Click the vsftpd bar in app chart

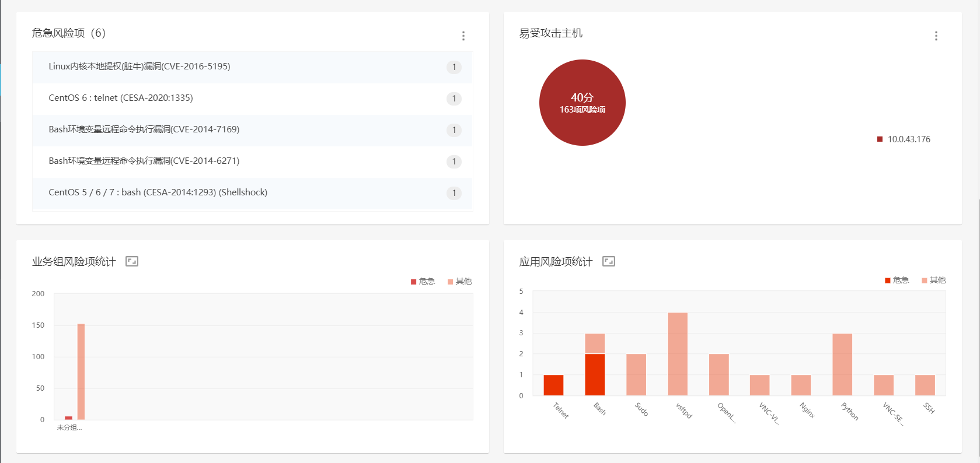click(678, 354)
